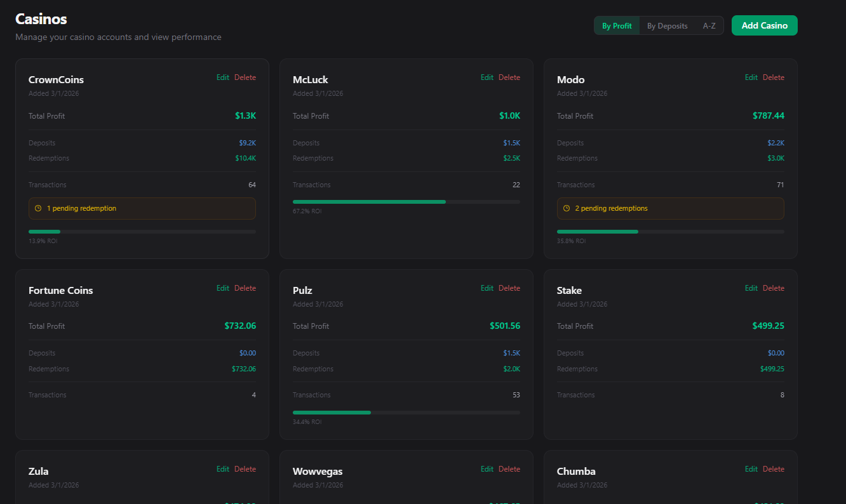The image size is (846, 504).
Task: Edit the CrownCoins casino
Action: (x=222, y=77)
